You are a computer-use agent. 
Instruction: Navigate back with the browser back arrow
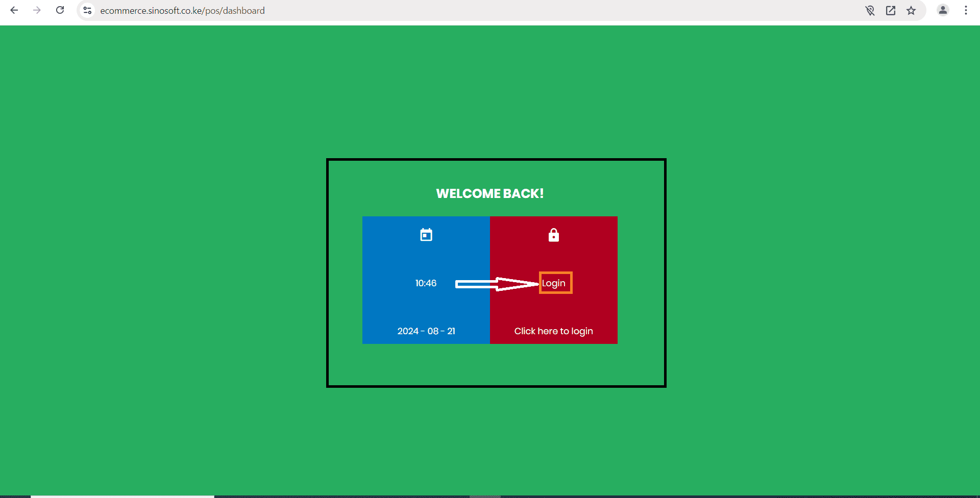[x=14, y=10]
